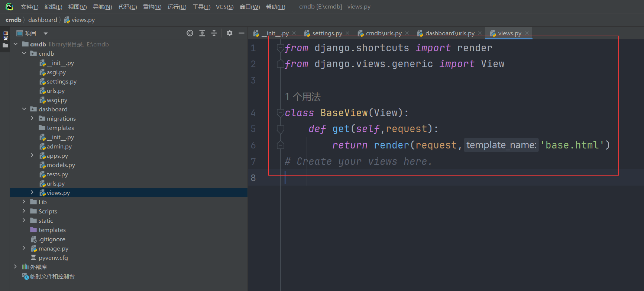Close the dashboard\urls.py editor tab
The width and height of the screenshot is (644, 291).
[480, 33]
